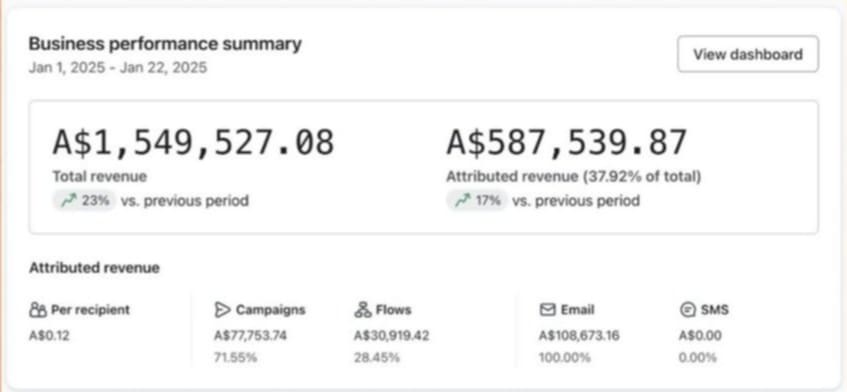
Task: Click the SMS label
Action: pyautogui.click(x=715, y=310)
